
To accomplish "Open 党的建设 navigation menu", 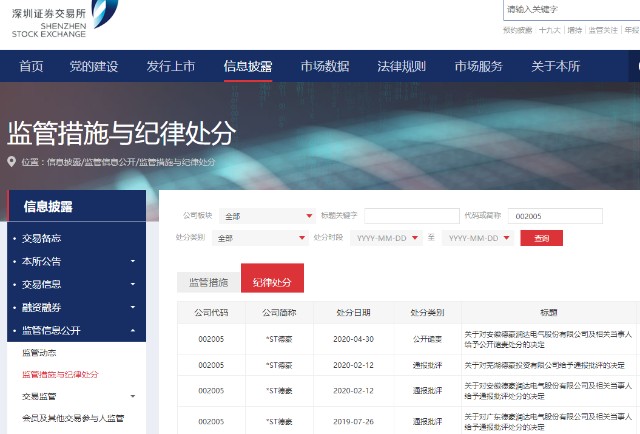I will (93, 66).
